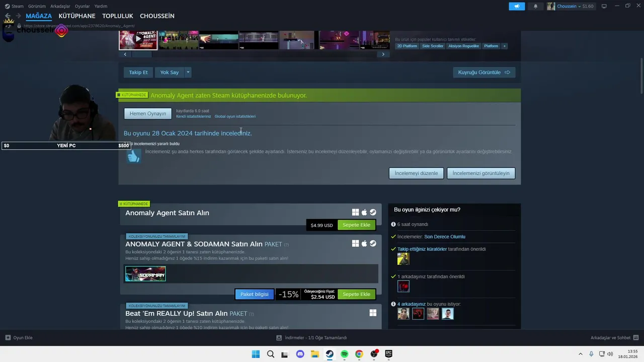The image size is (644, 362).
Task: Click the followed curator avatar icon
Action: tap(403, 258)
